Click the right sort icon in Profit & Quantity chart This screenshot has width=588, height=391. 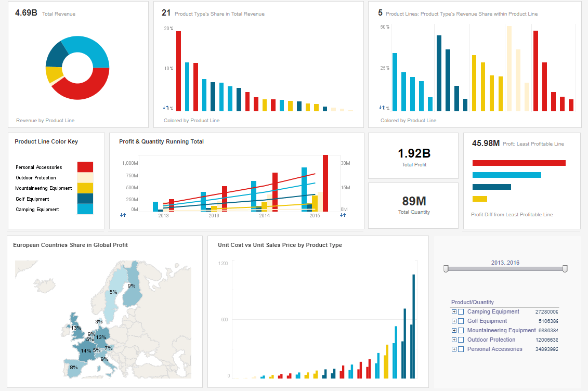[343, 214]
